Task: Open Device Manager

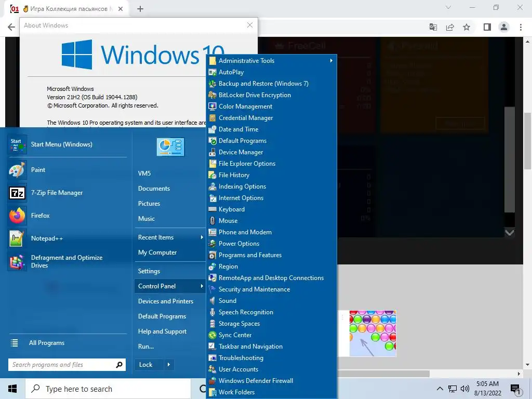Action: point(271,152)
